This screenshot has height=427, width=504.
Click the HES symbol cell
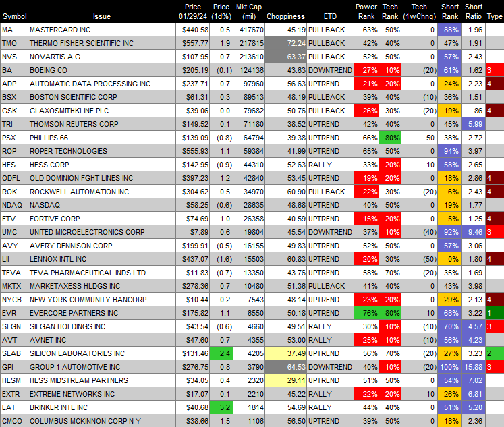point(14,165)
